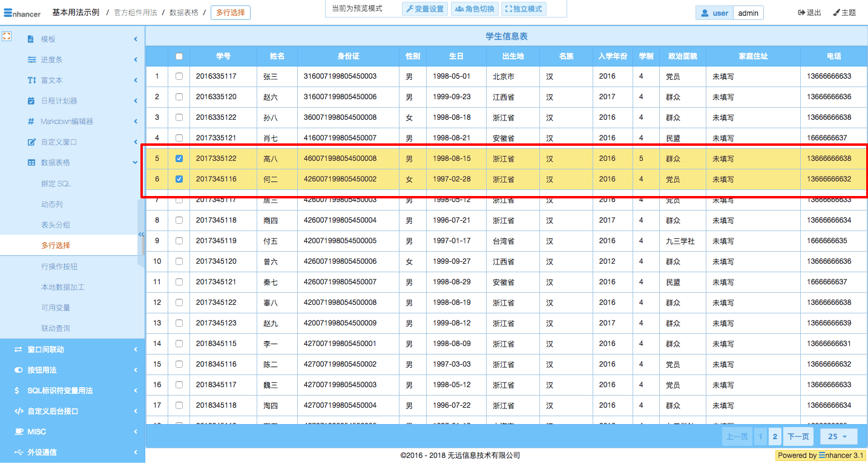Click the 进度条 progress bar icon

click(31, 60)
